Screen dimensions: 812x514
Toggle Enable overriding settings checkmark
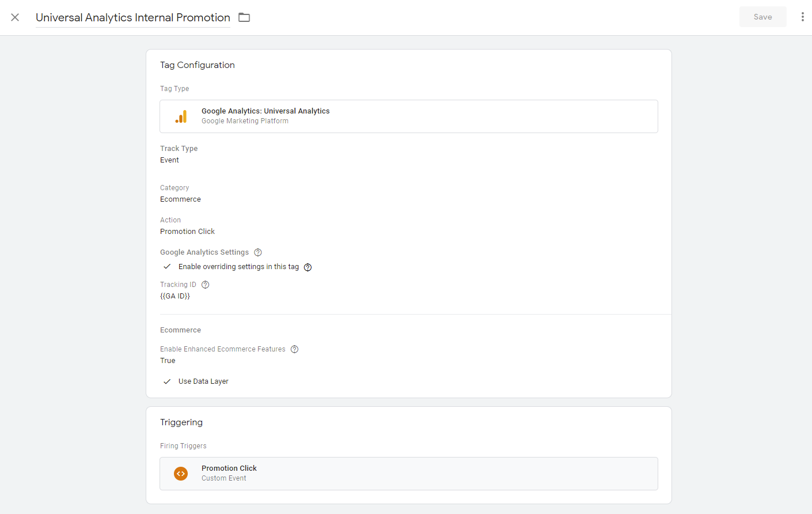167,267
